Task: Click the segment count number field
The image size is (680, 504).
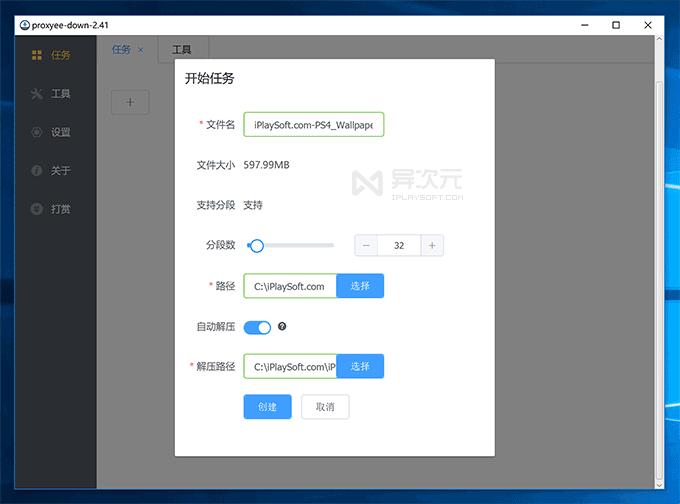Action: click(x=399, y=245)
